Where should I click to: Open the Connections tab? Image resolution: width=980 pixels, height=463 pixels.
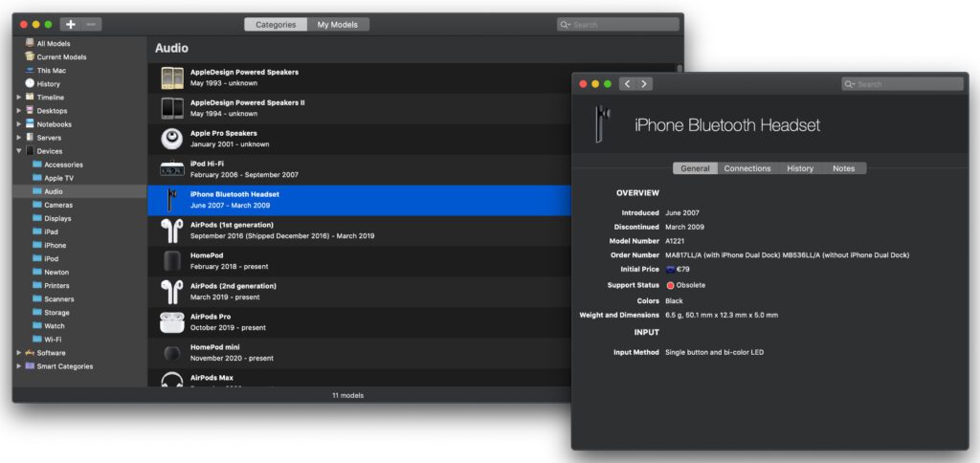(x=747, y=168)
